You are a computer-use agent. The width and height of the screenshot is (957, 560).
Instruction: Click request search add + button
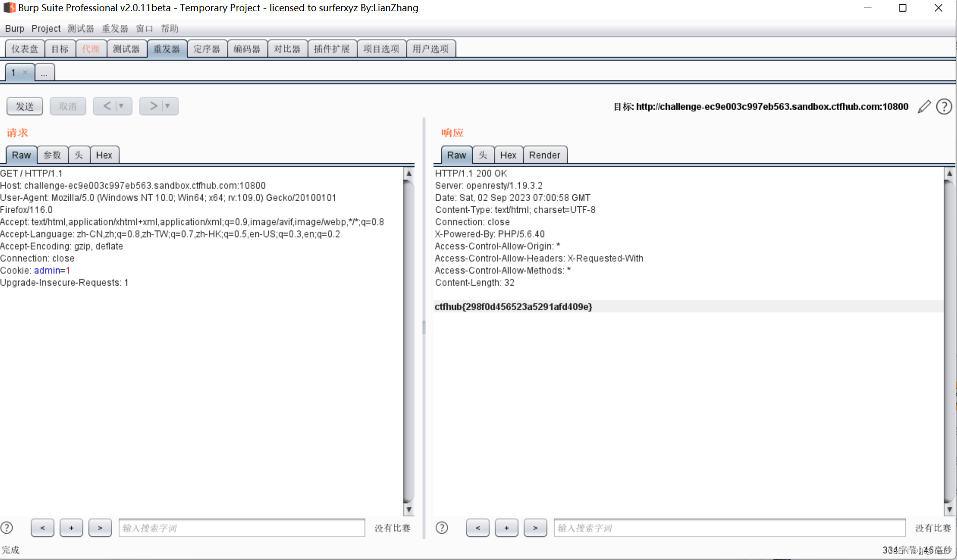click(71, 528)
